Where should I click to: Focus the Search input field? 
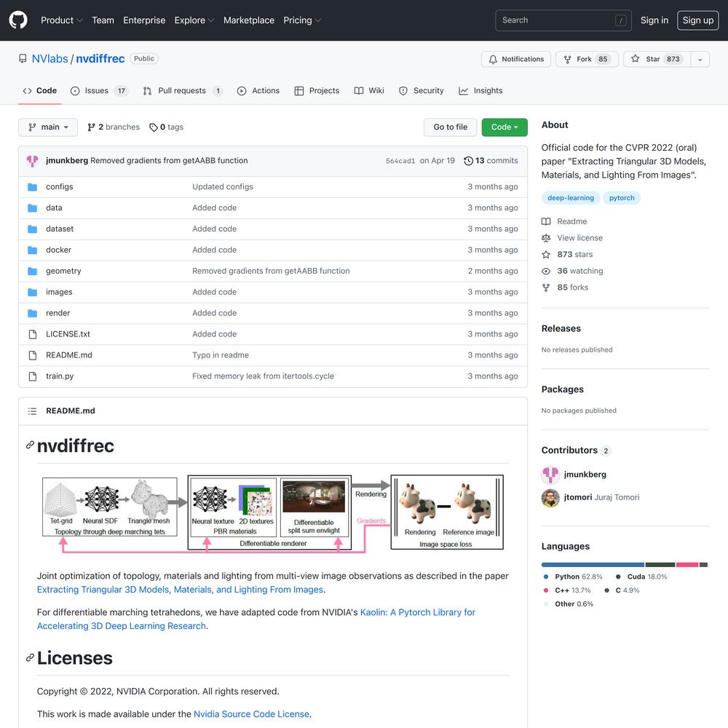tap(563, 20)
